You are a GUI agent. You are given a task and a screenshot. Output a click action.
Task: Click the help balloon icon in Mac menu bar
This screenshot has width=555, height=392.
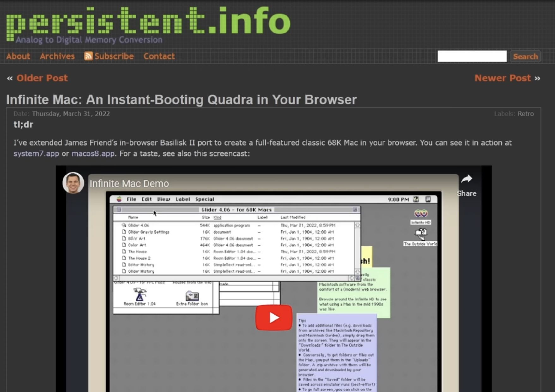coord(416,199)
